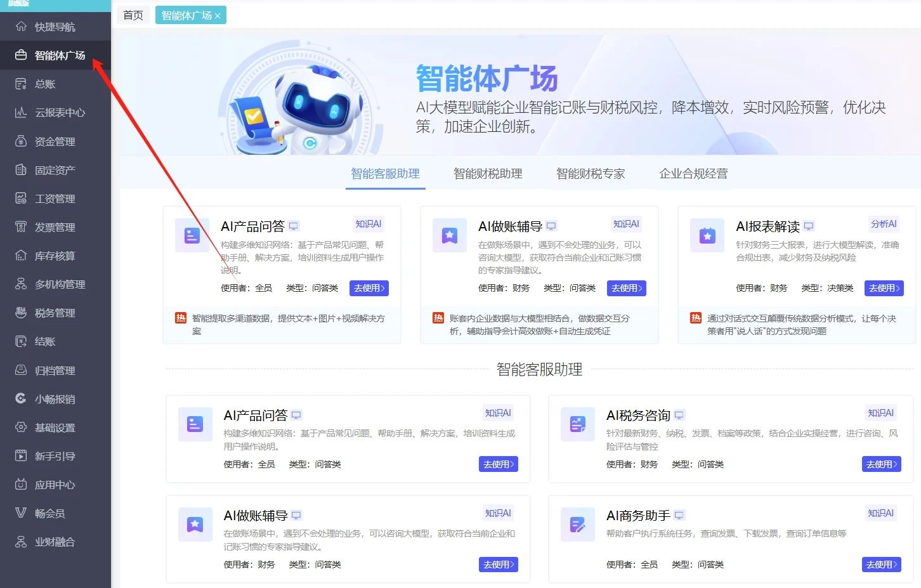Open the 业财融合 module
Image resolution: width=921 pixels, height=588 pixels.
[x=54, y=541]
